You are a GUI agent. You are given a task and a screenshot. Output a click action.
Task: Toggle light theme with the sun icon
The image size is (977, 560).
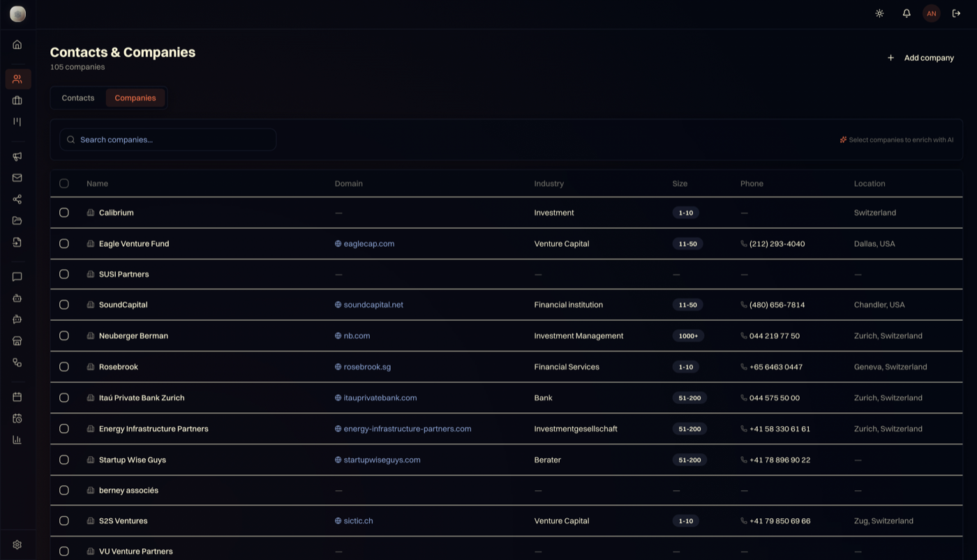click(x=879, y=13)
